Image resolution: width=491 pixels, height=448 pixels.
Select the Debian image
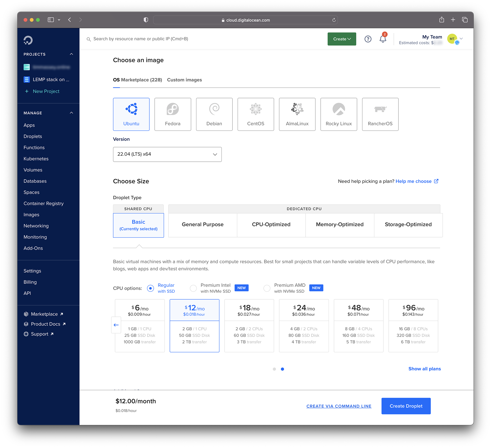[x=214, y=114]
